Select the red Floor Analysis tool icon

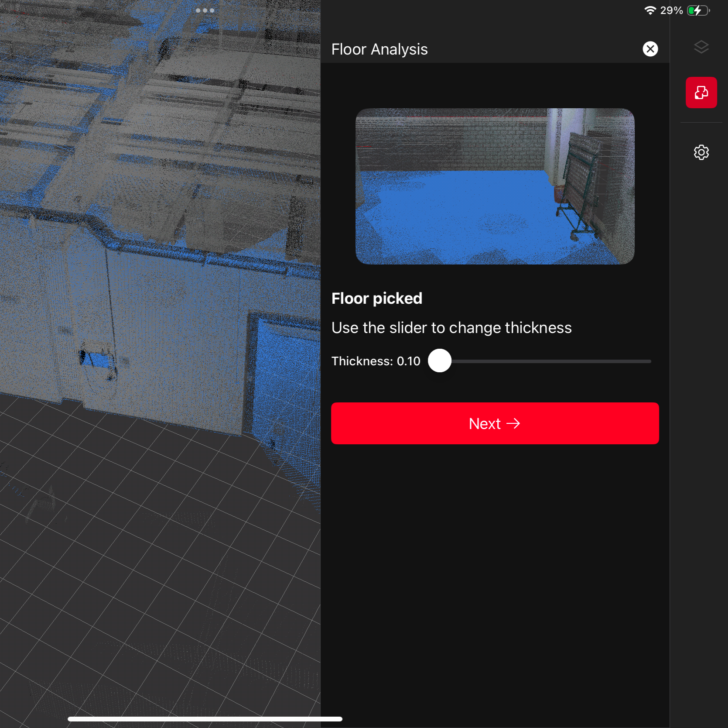[x=701, y=93]
